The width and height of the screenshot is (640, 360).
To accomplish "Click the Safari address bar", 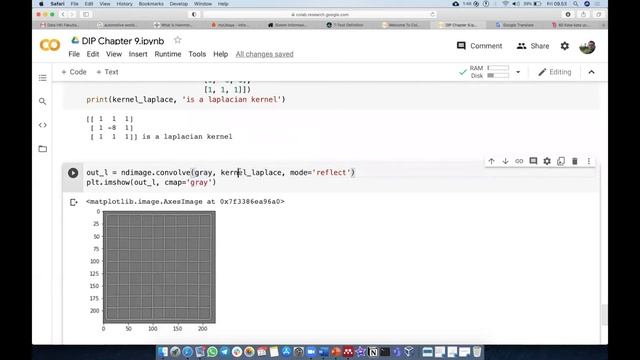I will (x=320, y=14).
